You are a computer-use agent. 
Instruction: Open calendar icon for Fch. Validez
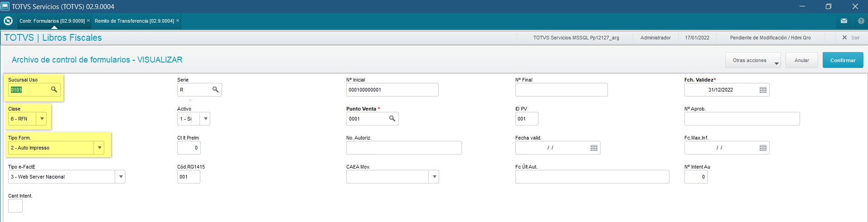click(x=763, y=90)
